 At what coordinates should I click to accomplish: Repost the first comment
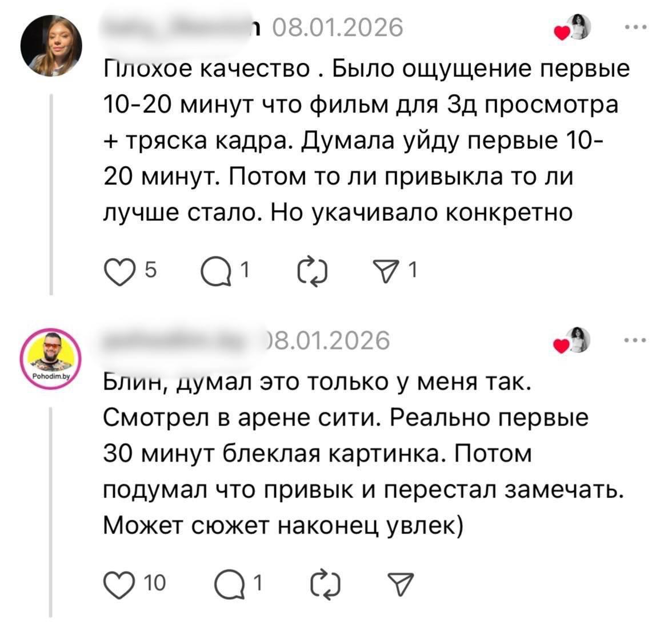coord(313,270)
